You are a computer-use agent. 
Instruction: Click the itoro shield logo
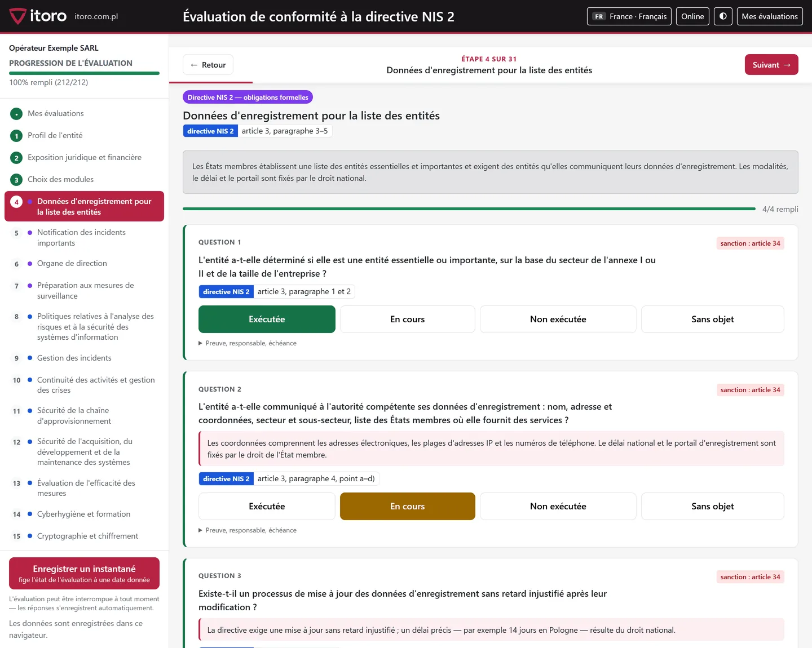pyautogui.click(x=17, y=16)
